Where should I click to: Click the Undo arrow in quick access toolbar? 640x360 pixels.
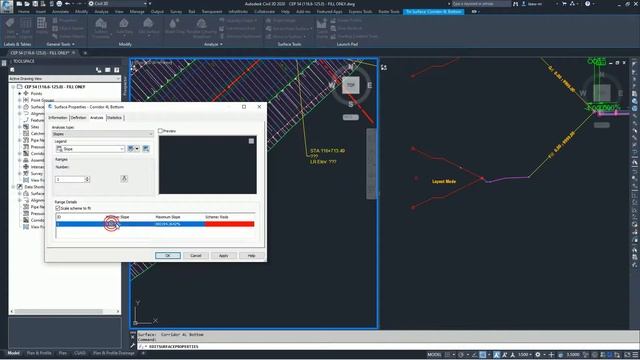67,4
